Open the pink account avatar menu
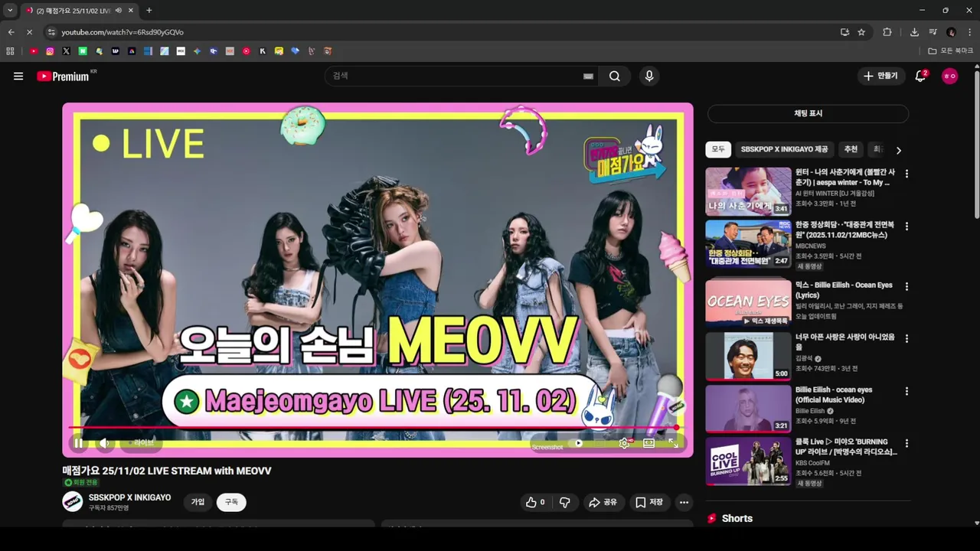 pos(949,77)
